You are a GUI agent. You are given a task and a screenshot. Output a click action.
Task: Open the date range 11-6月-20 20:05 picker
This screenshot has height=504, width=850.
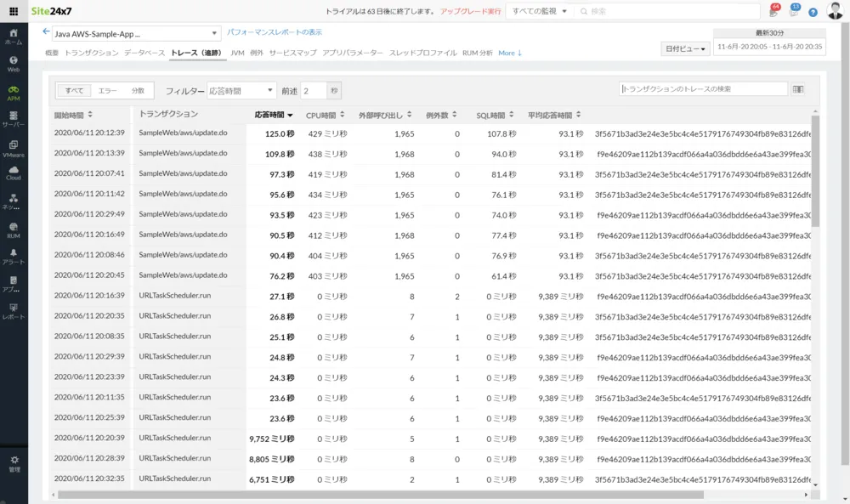click(770, 47)
